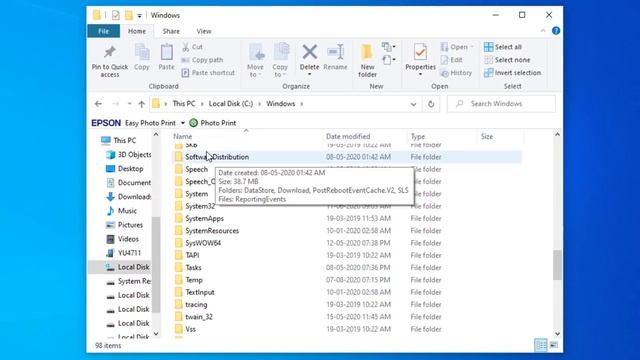Open Easy Photo Print dropdown
This screenshot has height=360, width=640.
tap(183, 123)
